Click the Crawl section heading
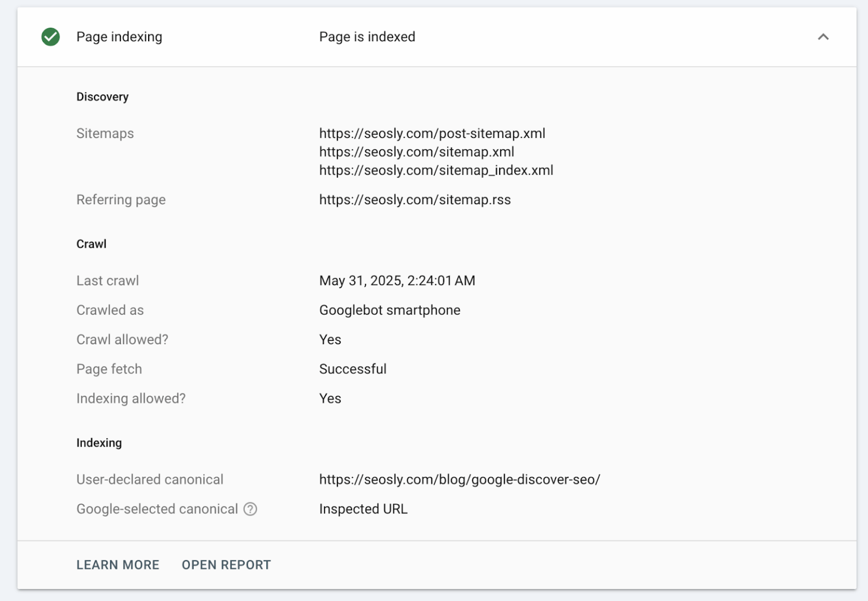 (91, 244)
